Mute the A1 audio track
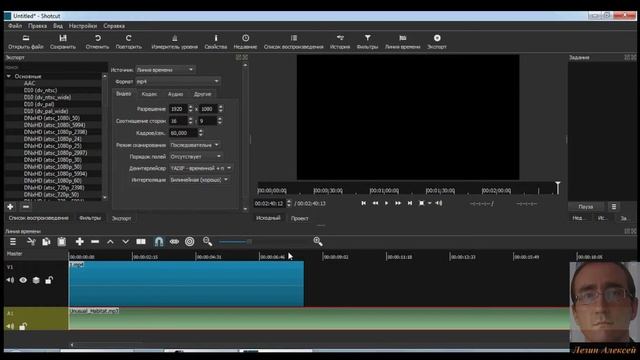The image size is (640, 360). tap(10, 326)
